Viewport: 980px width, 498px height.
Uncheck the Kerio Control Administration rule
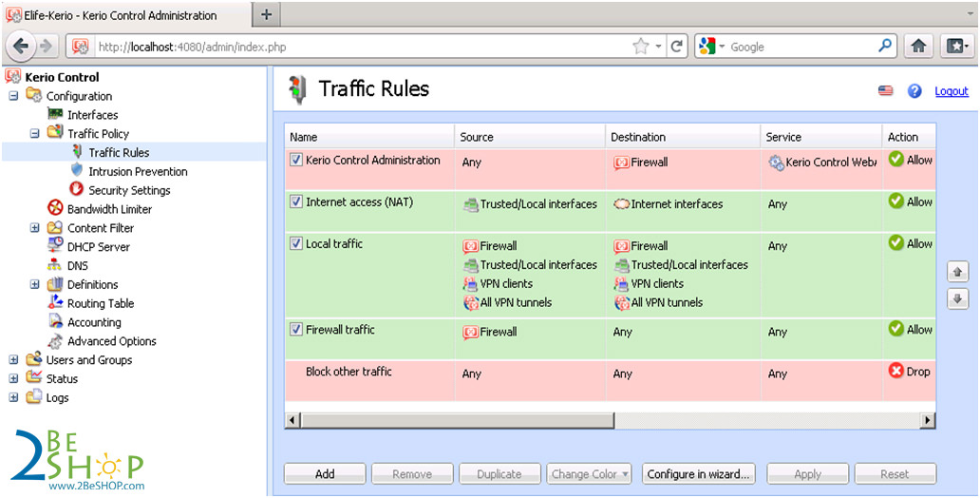(296, 161)
